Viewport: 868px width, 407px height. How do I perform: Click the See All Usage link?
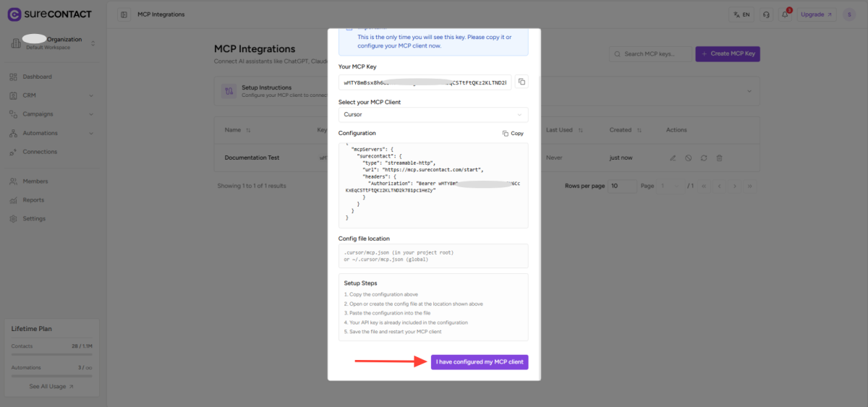(x=51, y=387)
